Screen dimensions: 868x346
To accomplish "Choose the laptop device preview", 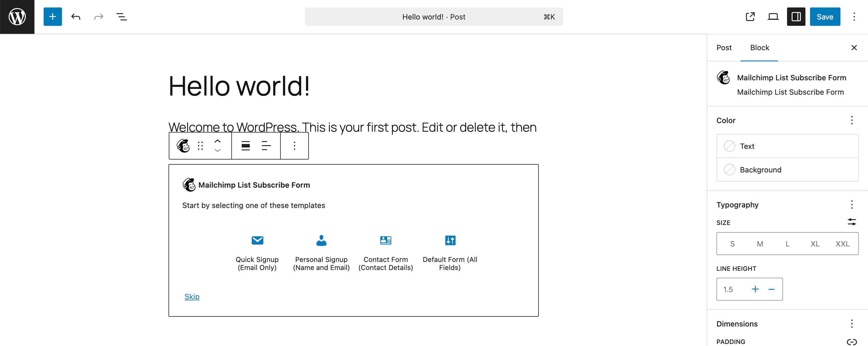I will (773, 17).
